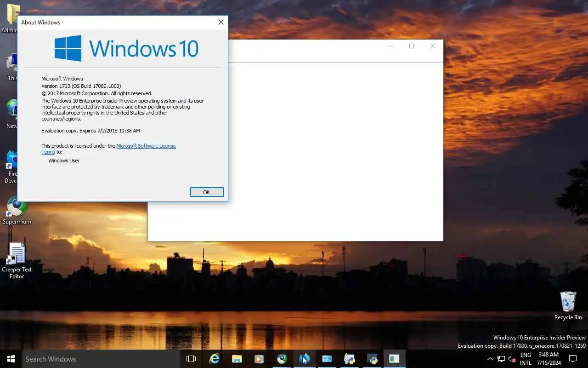Maximize the blank background window
Screen dimensions: 588x368
tap(412, 46)
